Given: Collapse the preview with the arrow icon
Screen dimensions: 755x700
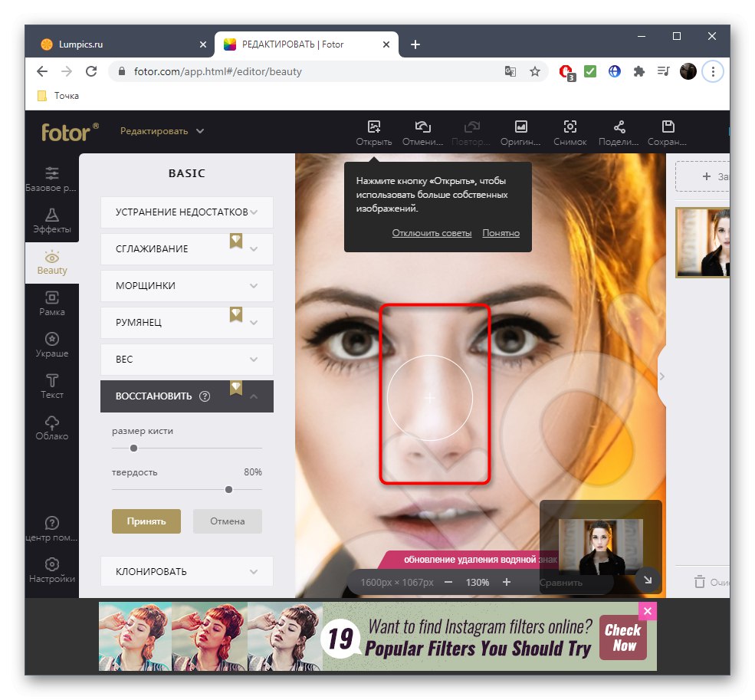Looking at the screenshot, I should click(x=647, y=580).
